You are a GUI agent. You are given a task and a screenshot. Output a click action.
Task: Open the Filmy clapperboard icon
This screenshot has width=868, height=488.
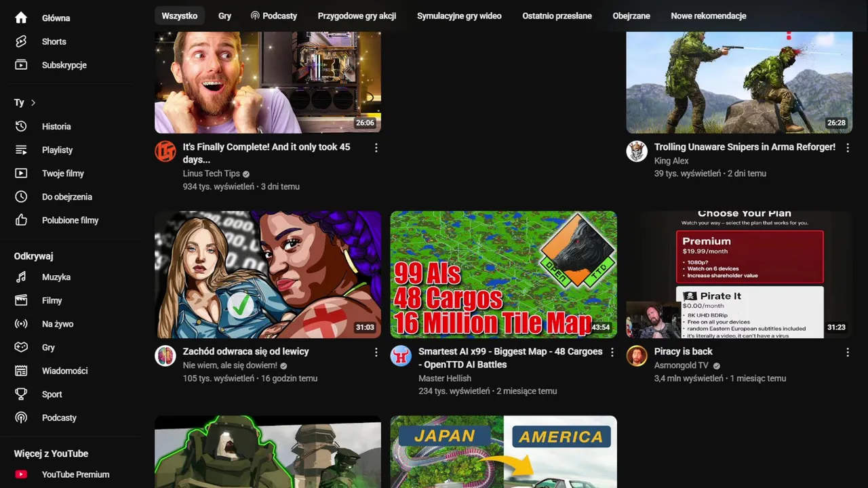pyautogui.click(x=21, y=300)
